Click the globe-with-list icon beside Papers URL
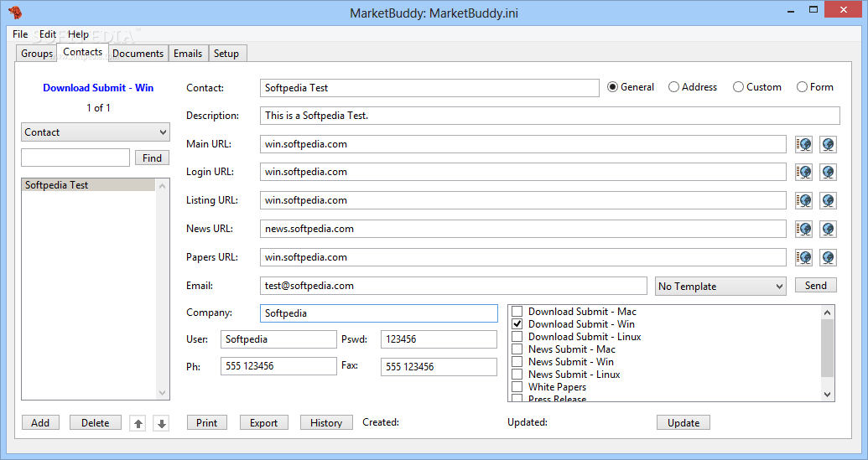This screenshot has height=460, width=868. pyautogui.click(x=803, y=257)
